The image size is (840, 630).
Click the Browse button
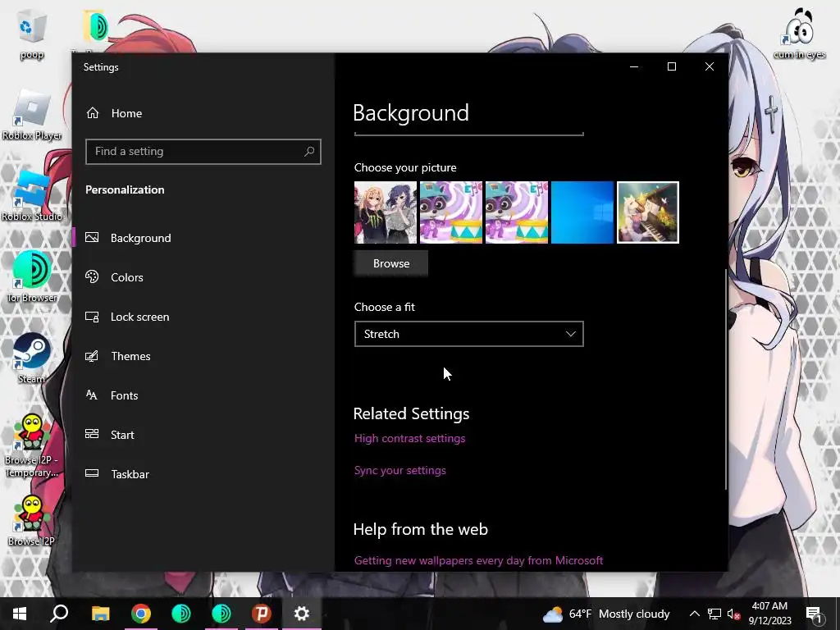(391, 263)
